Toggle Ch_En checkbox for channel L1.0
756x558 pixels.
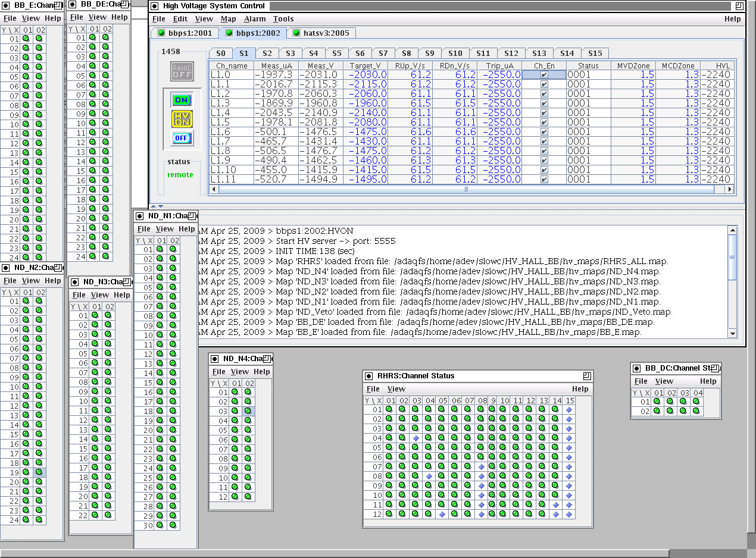[x=544, y=75]
